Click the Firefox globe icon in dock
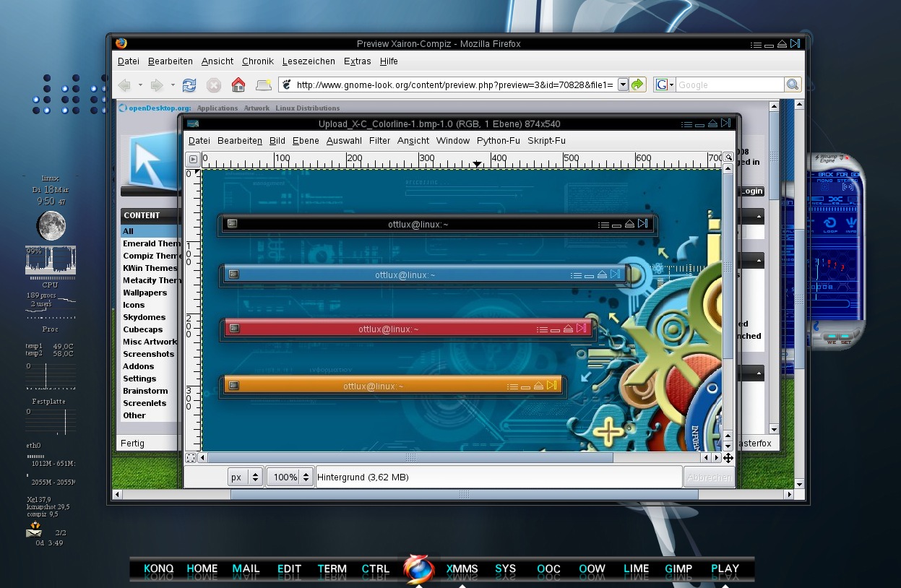The width and height of the screenshot is (901, 588). [419, 568]
